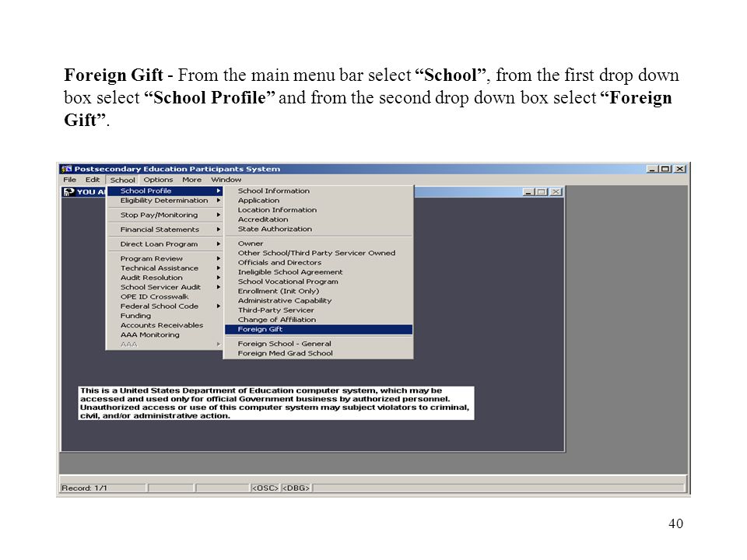Choose Funding menu entry
This screenshot has width=747, height=560.
coord(164,316)
